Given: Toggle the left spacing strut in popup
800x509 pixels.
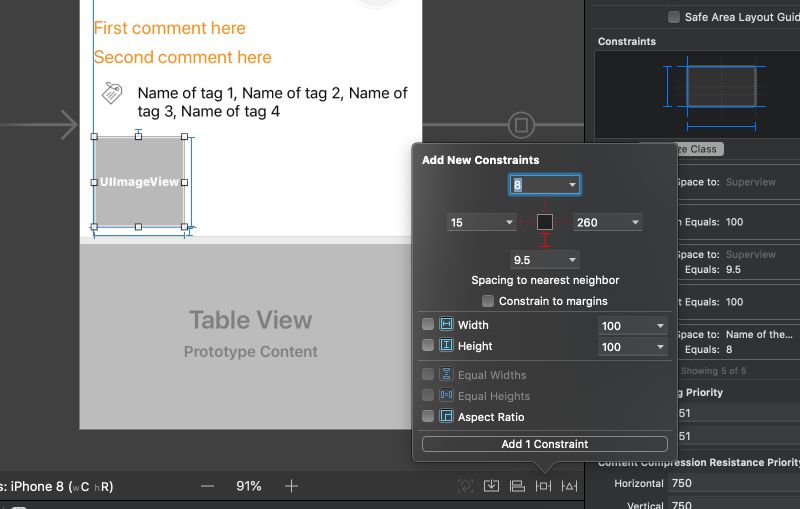Looking at the screenshot, I should pos(527,222).
